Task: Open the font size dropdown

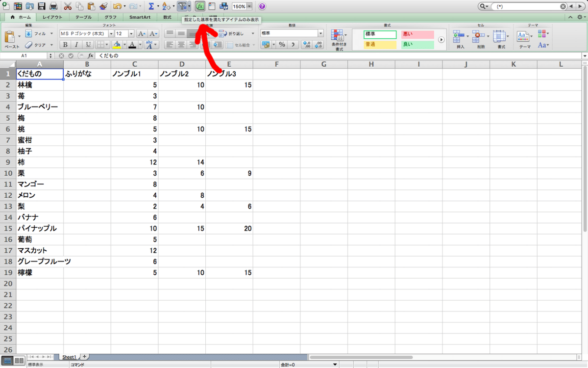Action: (x=131, y=33)
